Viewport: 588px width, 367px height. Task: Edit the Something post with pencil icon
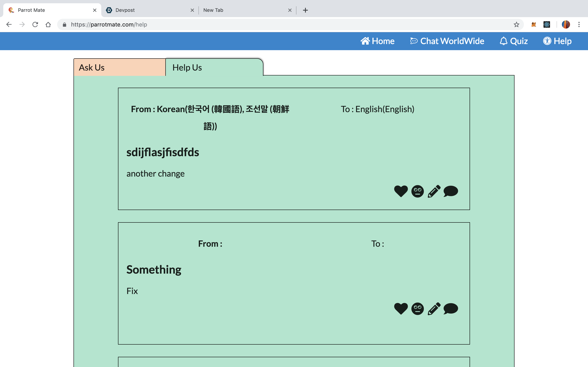pos(434,309)
